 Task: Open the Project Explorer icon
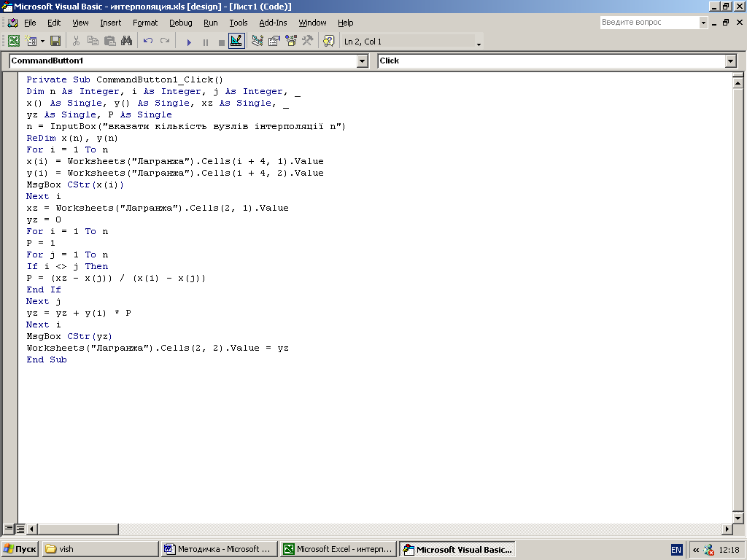[x=258, y=42]
